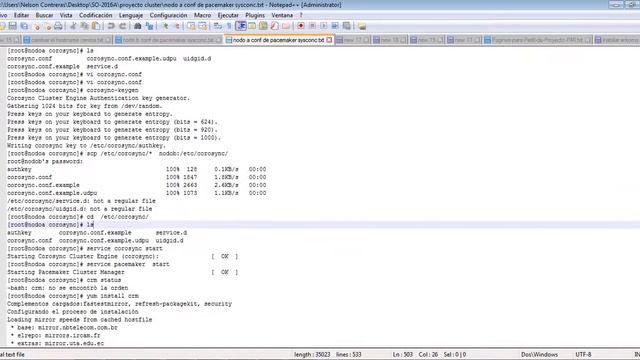Click the '* base: mirror.nbtelecom.com.br' line
The image size is (640, 360).
pos(64,328)
